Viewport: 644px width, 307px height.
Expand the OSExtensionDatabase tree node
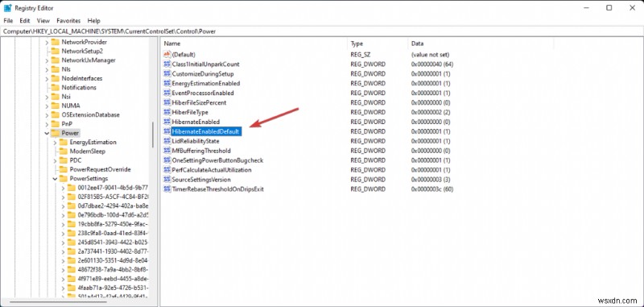point(47,114)
